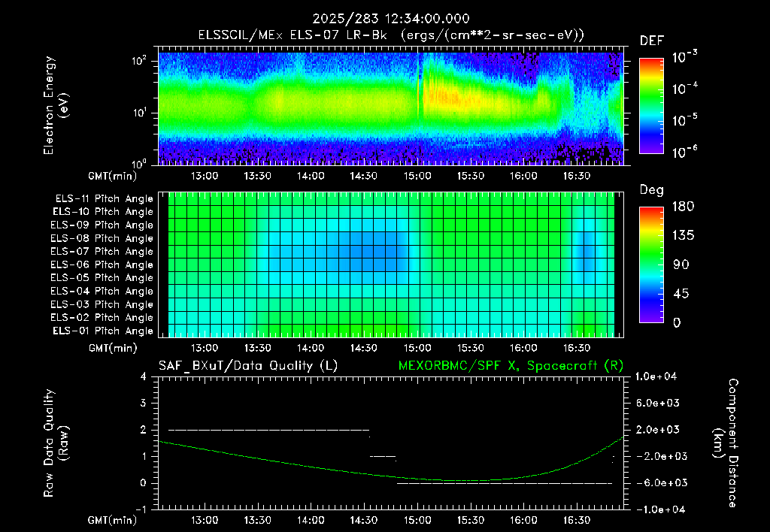The width and height of the screenshot is (770, 532).
Task: Select the ELS-11 Pitch Angle row label
Action: click(x=104, y=199)
